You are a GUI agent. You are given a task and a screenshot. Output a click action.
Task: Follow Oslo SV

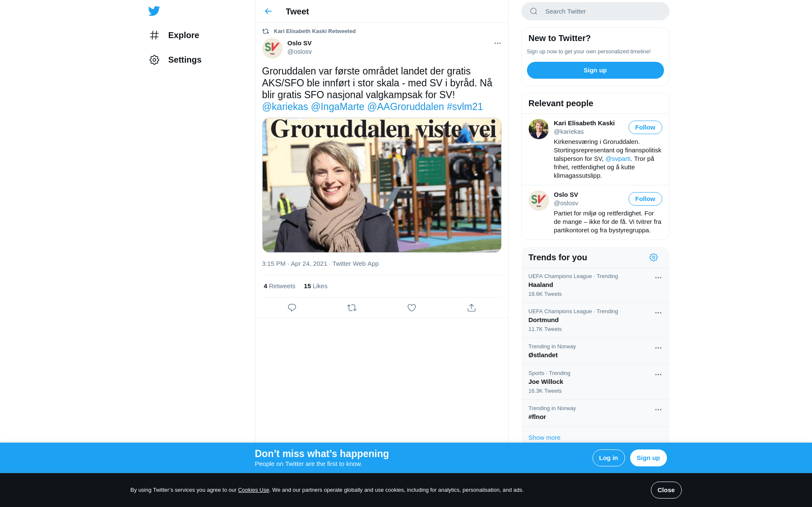point(645,199)
